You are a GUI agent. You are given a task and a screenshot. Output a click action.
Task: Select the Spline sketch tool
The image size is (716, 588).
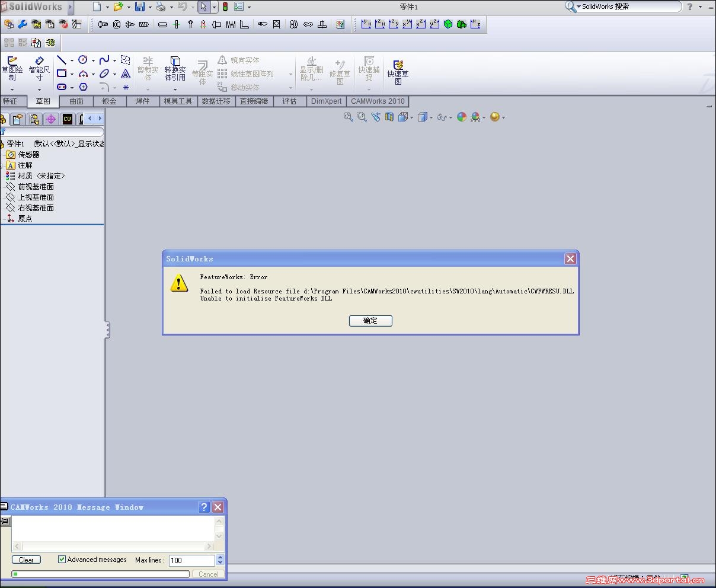click(104, 60)
